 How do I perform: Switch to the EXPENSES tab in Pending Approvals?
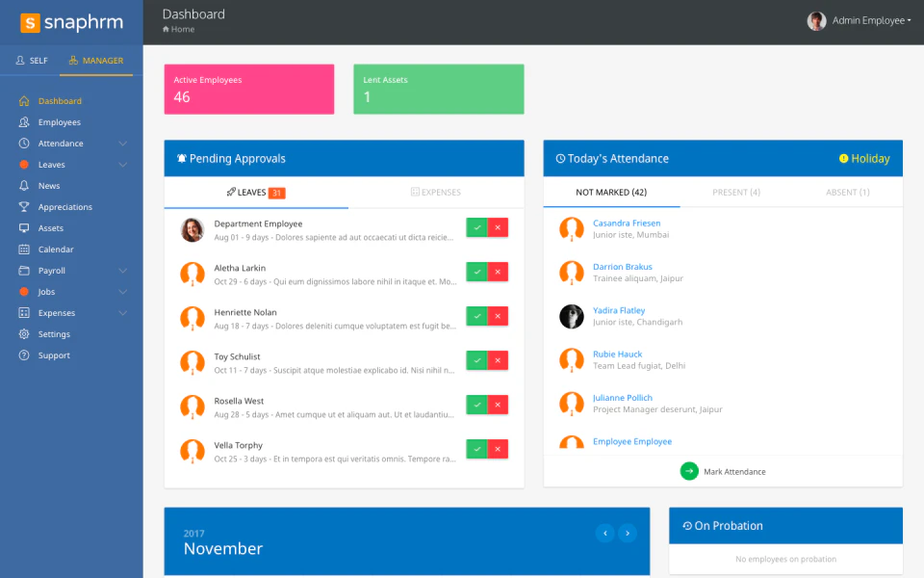(x=436, y=192)
